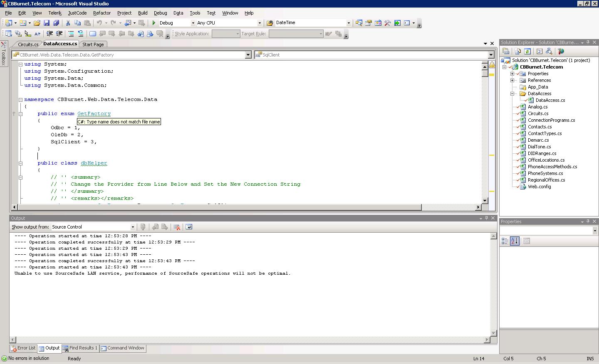Close the active document with the X
The image size is (599, 364).
pyautogui.click(x=492, y=43)
